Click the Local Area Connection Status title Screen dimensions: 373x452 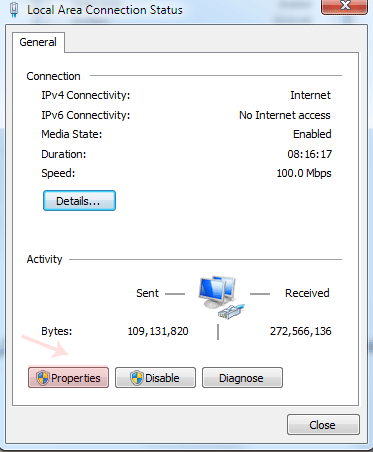click(105, 10)
